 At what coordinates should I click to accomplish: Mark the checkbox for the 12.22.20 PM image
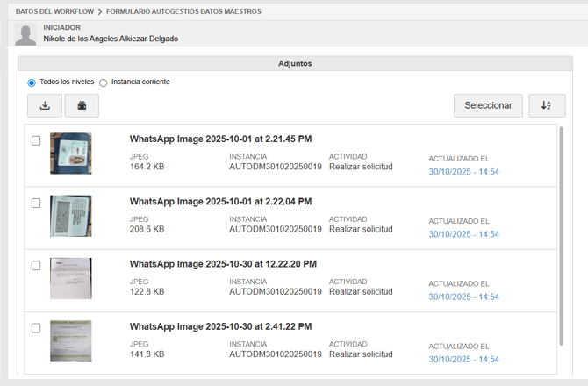36,265
